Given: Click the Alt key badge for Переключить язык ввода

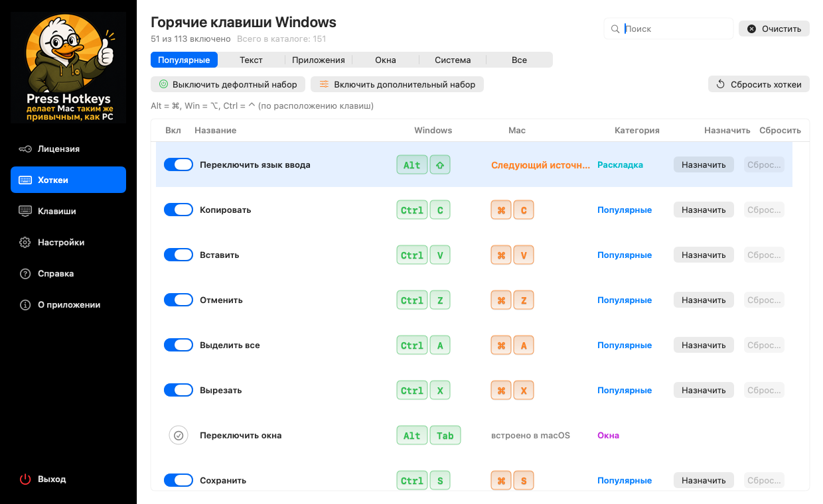Looking at the screenshot, I should point(412,164).
